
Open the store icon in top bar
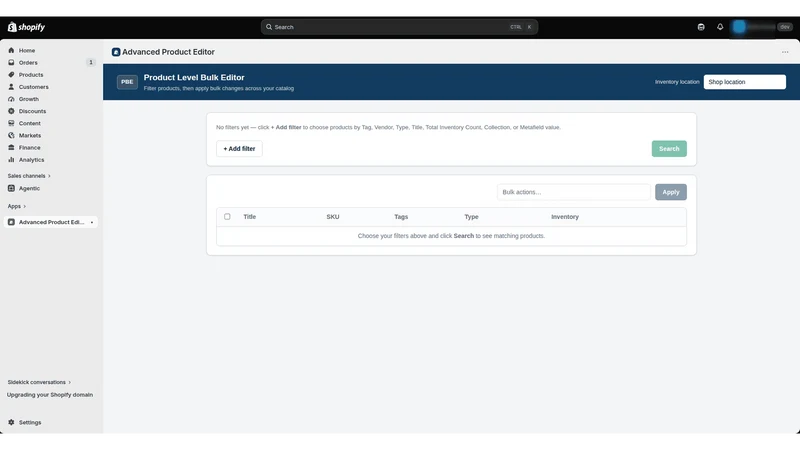coord(701,27)
